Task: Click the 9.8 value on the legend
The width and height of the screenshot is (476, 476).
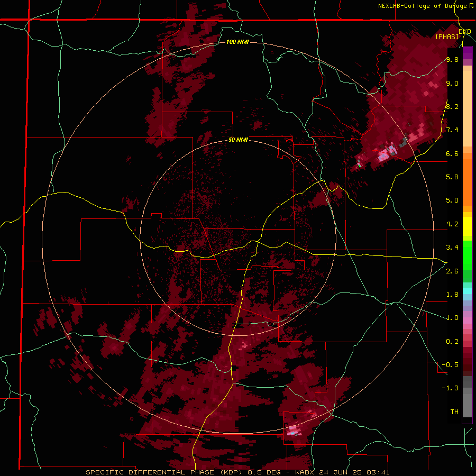Action: (x=452, y=59)
